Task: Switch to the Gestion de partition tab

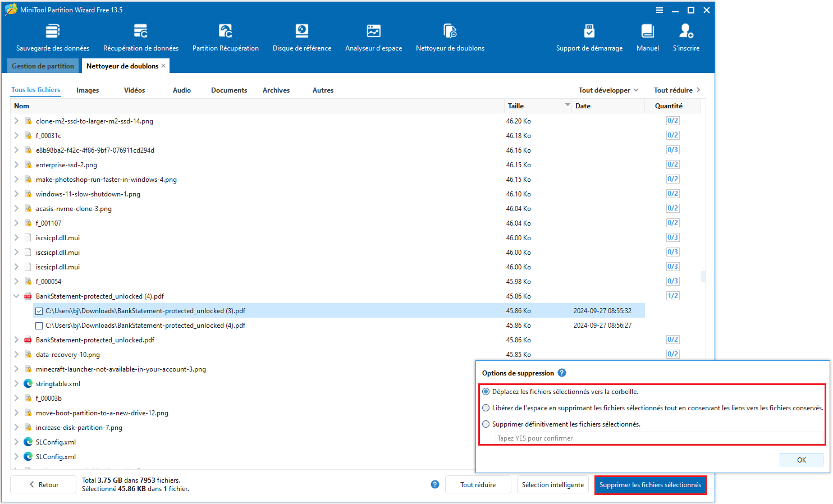Action: click(x=43, y=65)
